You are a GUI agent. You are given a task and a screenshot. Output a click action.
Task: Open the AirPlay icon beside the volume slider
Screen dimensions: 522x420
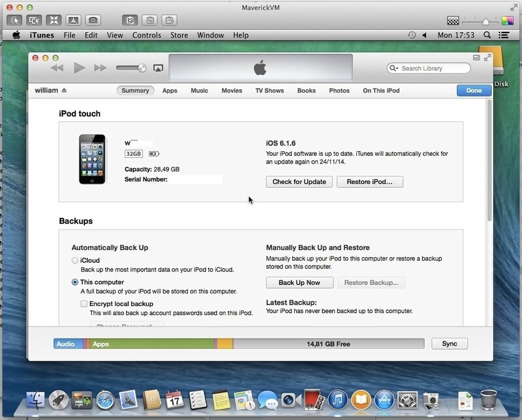[x=157, y=67]
